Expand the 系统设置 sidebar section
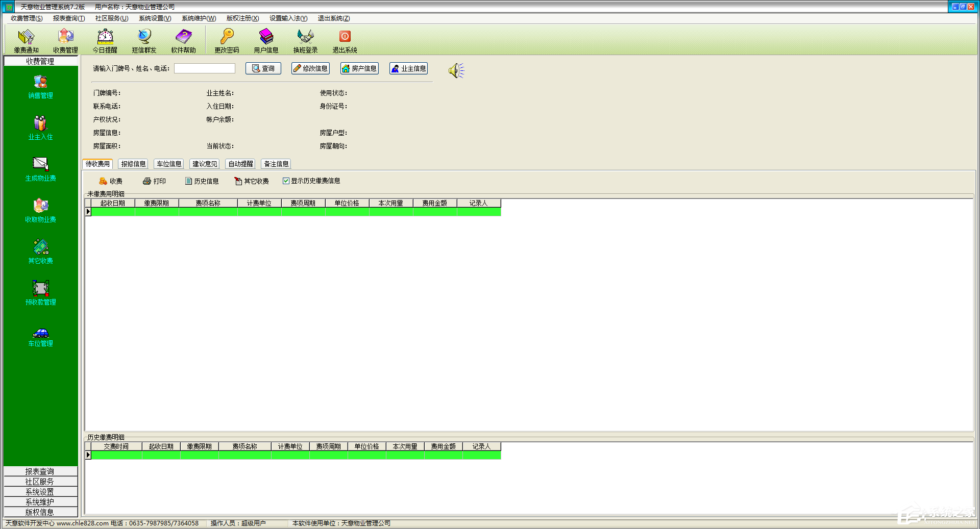This screenshot has height=529, width=980. (40, 492)
